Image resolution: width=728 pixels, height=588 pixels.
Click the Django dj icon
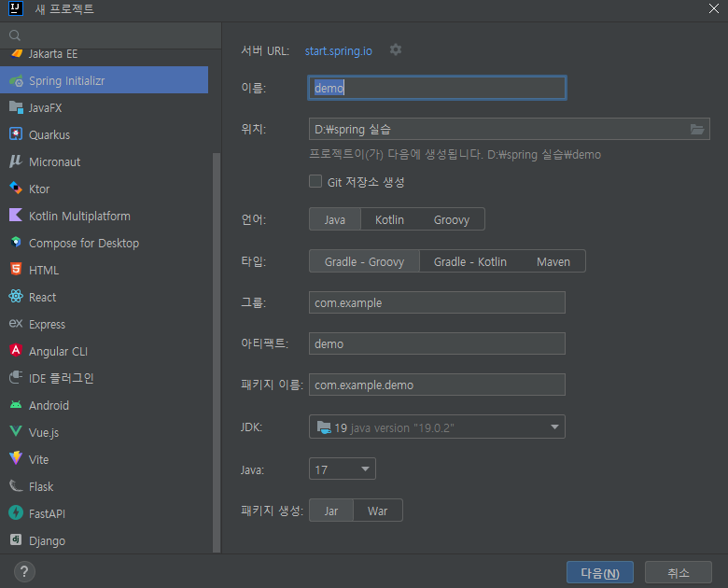(x=16, y=539)
